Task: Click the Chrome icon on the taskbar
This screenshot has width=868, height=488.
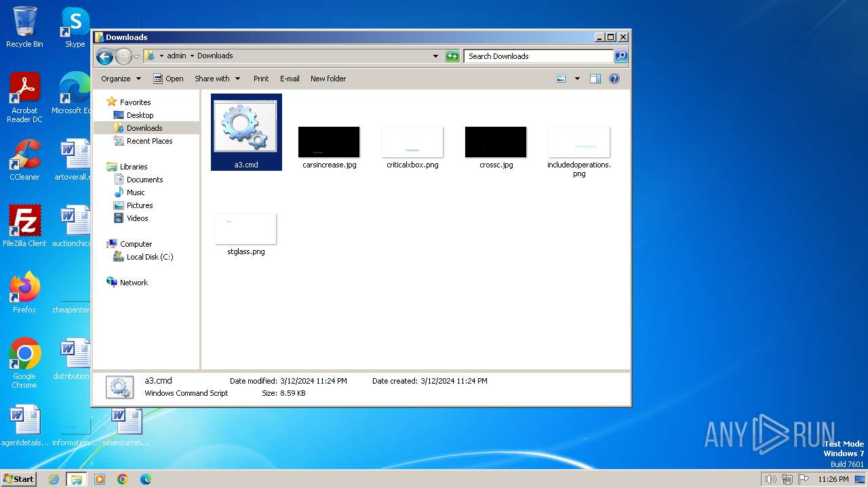Action: point(122,479)
